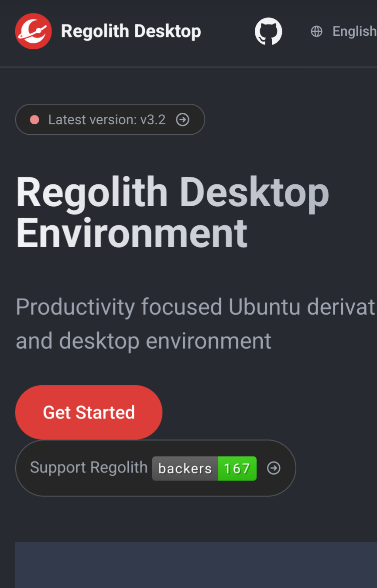Open the GitHub repository icon
The image size is (377, 588).
coord(268,31)
